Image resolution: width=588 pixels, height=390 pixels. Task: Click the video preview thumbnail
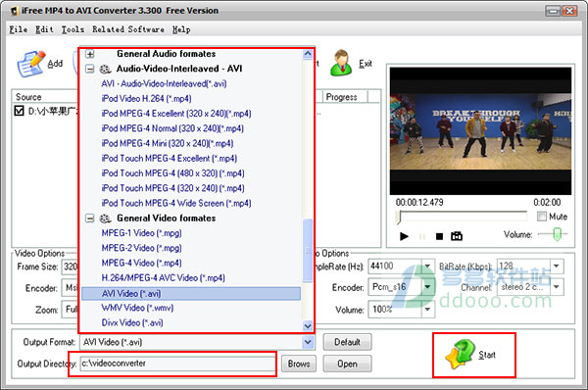point(481,131)
